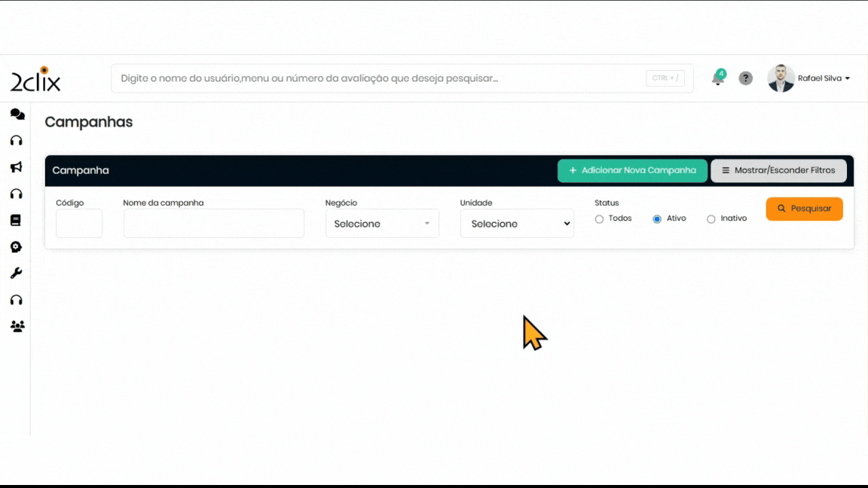This screenshot has height=488, width=868.
Task: Click the orange Pesquisar button
Action: click(x=804, y=209)
